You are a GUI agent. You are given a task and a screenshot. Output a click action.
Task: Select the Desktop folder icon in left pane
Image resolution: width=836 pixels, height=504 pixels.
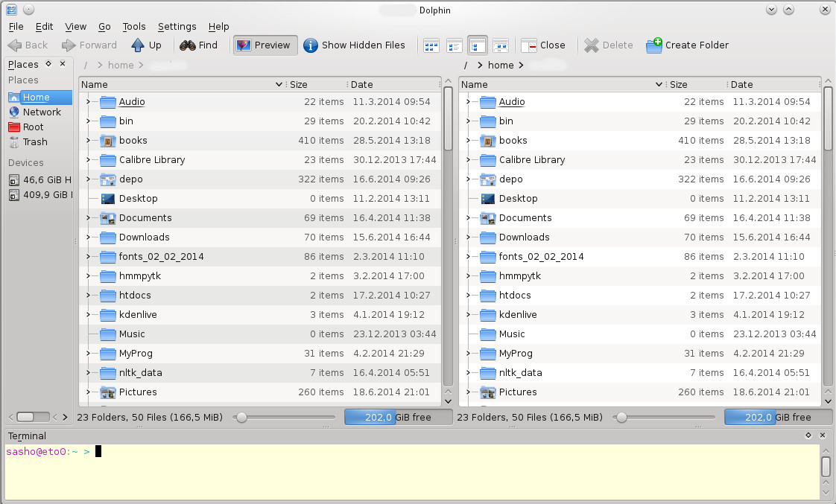coord(108,199)
